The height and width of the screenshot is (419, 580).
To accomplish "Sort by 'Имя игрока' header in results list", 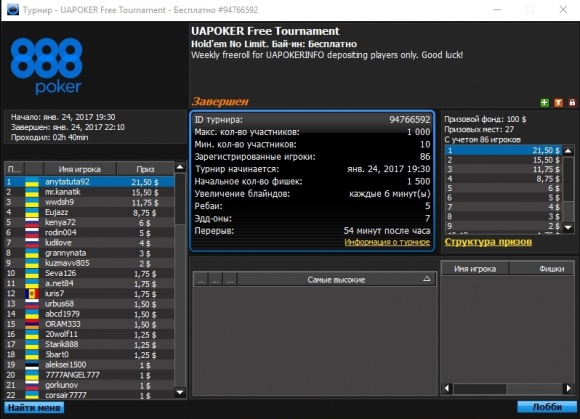I will [80, 169].
